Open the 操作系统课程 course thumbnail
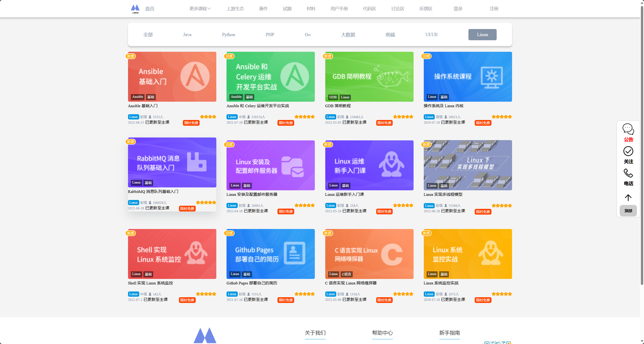This screenshot has width=644, height=344. 468,77
